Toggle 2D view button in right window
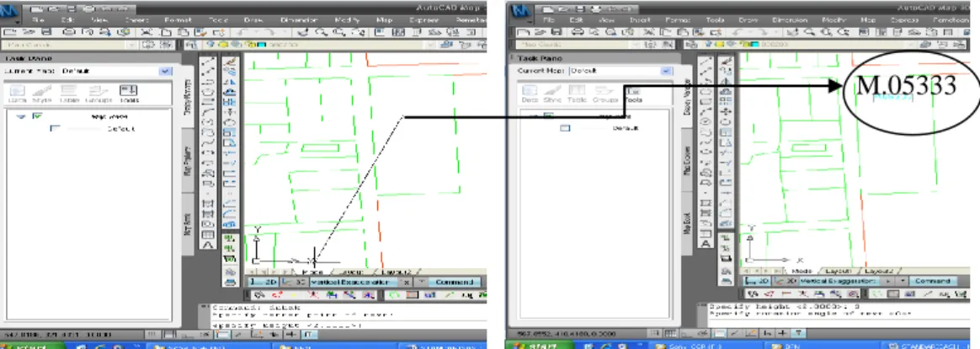Screen dimensions: 980x349 pyautogui.click(x=759, y=282)
